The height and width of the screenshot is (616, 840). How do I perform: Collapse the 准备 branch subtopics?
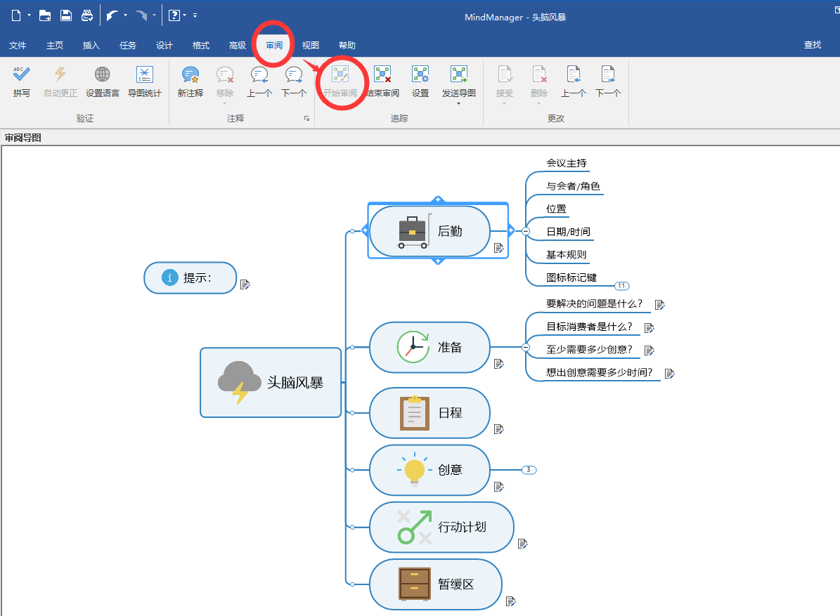coord(526,348)
